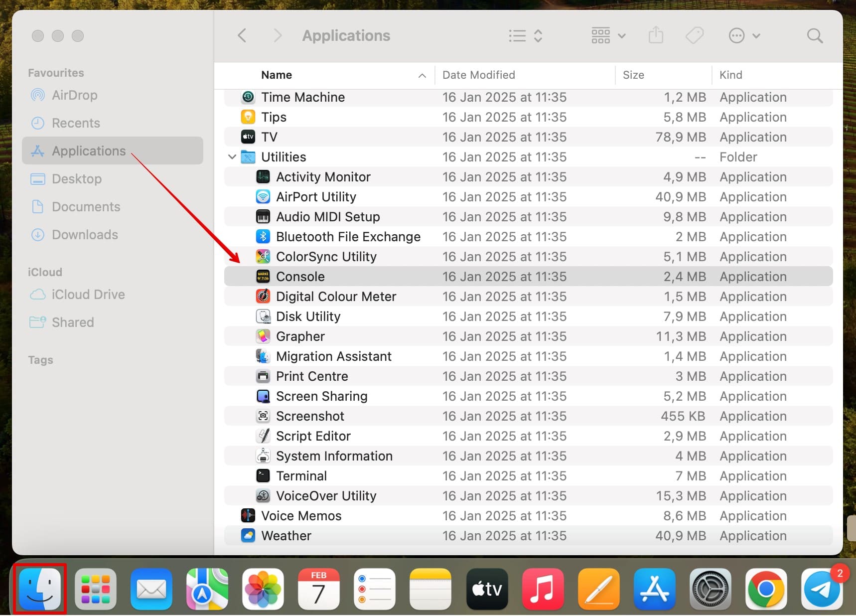This screenshot has height=616, width=856.
Task: Collapse the Utilities folder disclosure triangle
Action: pyautogui.click(x=232, y=156)
